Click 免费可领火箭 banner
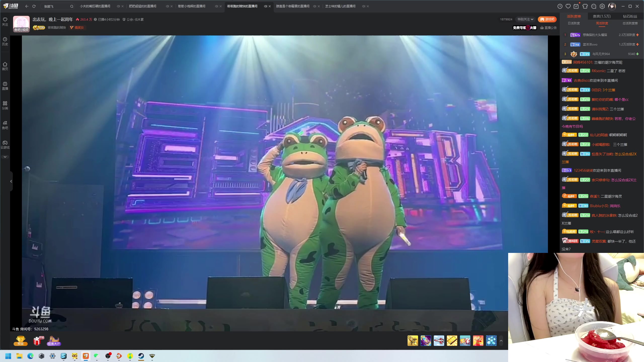The width and height of the screenshot is (644, 362). [525, 28]
